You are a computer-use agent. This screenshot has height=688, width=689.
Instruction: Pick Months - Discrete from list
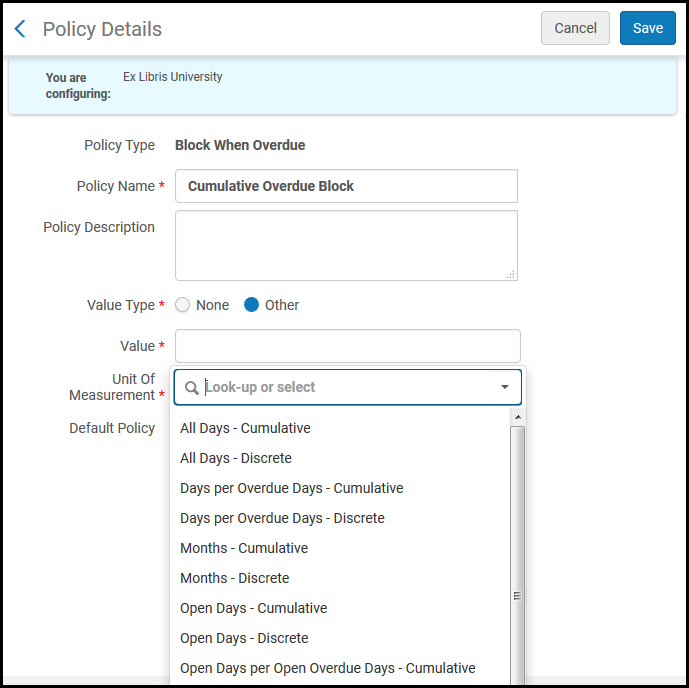[x=234, y=578]
